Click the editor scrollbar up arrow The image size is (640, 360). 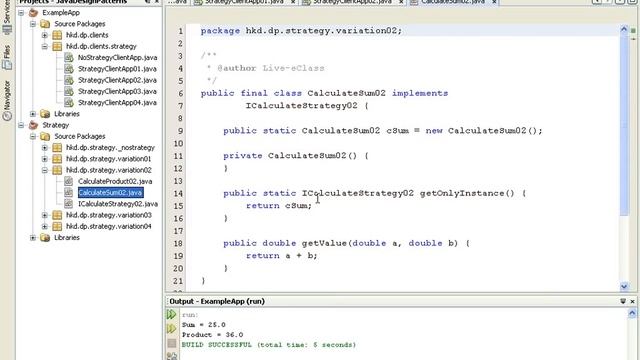point(624,29)
